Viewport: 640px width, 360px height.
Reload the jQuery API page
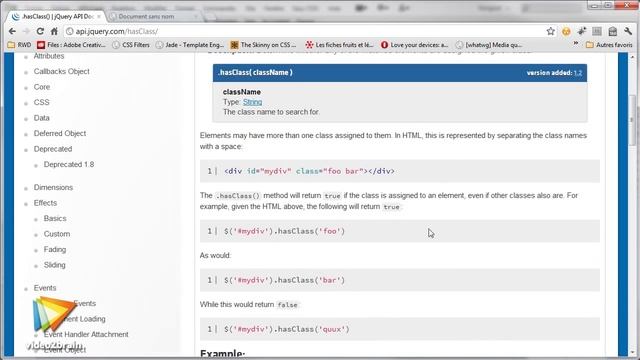point(40,31)
